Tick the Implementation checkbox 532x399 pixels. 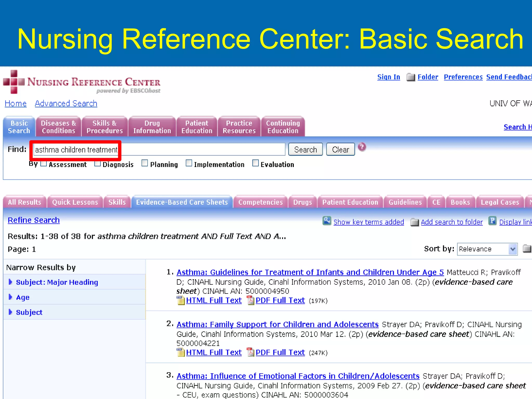pos(189,163)
